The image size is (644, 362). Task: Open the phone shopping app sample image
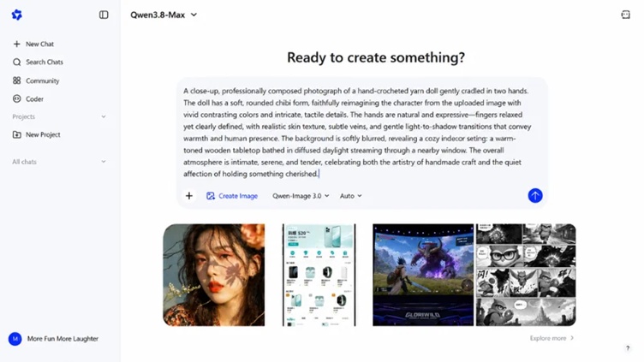click(x=319, y=275)
